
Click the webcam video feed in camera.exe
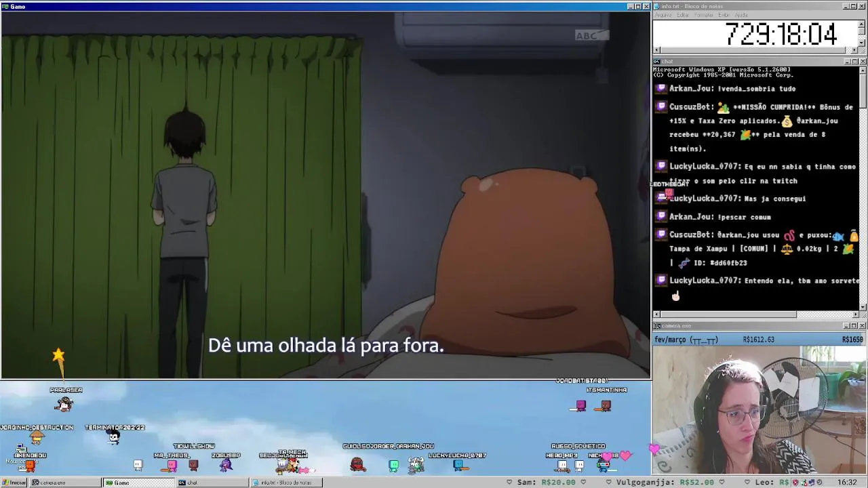point(759,409)
